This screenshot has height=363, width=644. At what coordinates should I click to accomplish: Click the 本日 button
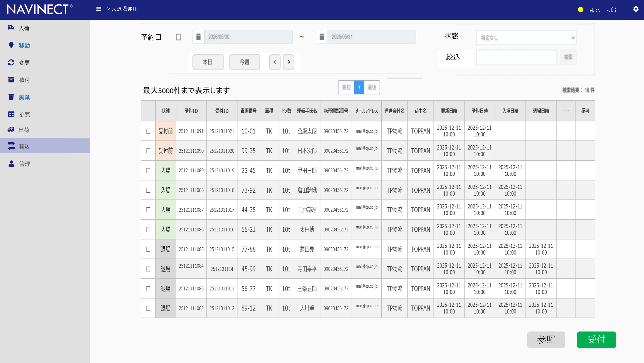click(x=208, y=62)
